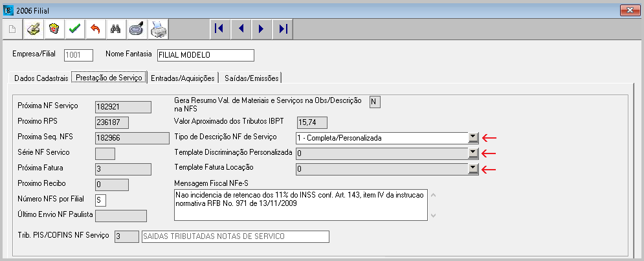Screen dimensions: 644x261
Task: Click the magnifying glass query icon
Action: click(137, 28)
